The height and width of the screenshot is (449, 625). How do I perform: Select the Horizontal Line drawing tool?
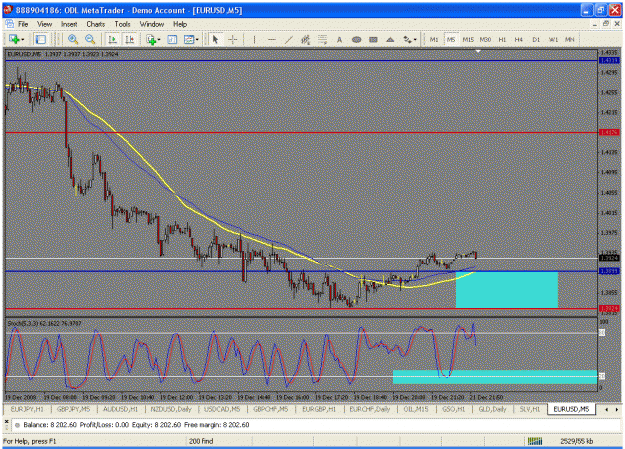(x=272, y=39)
